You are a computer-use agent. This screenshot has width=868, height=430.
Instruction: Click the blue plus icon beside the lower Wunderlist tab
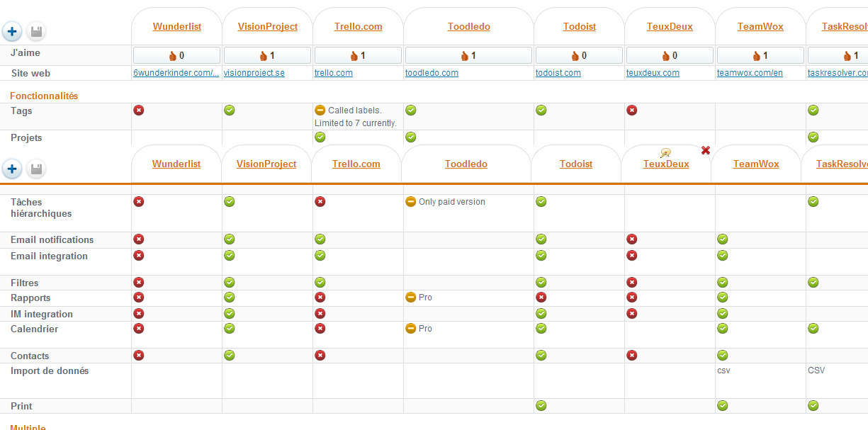tap(12, 169)
